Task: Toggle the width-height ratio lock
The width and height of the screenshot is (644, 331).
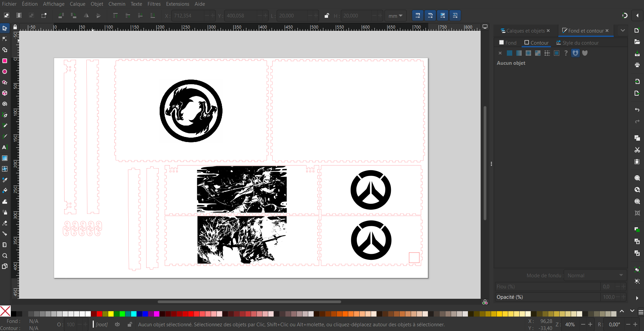Action: coord(326,15)
